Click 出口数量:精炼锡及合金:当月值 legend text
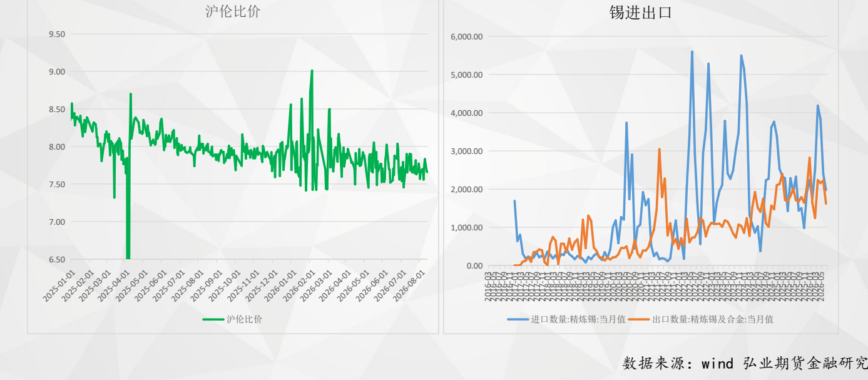The image size is (868, 380). (x=713, y=319)
